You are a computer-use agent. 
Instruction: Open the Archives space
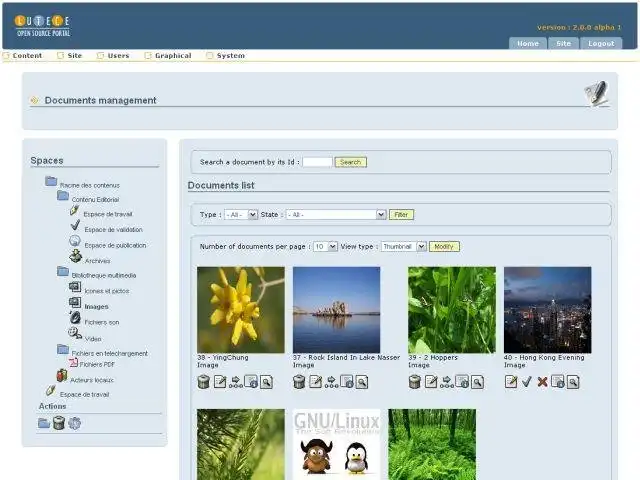point(98,261)
